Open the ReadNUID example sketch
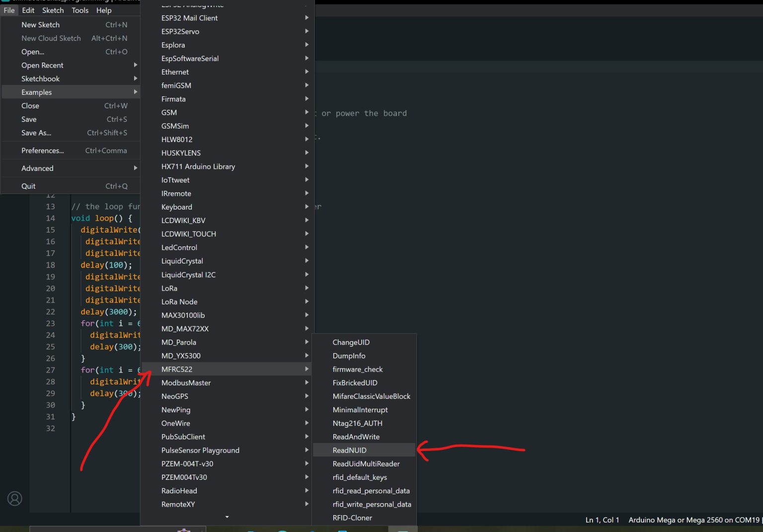 coord(349,450)
